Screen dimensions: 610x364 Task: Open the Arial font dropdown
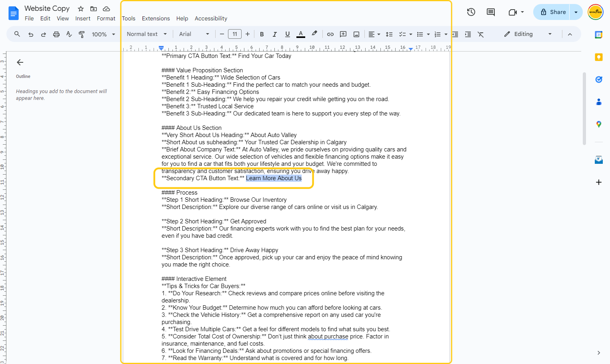click(x=194, y=34)
